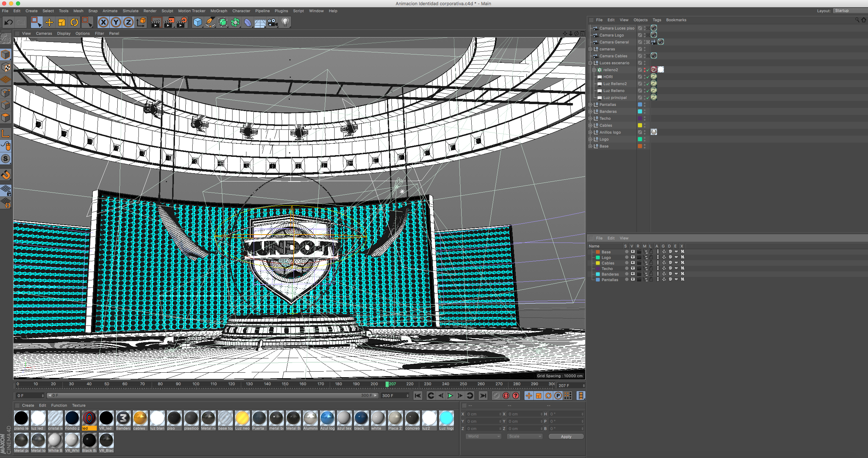Add a Cube primitive object
868x458 pixels.
click(x=197, y=23)
